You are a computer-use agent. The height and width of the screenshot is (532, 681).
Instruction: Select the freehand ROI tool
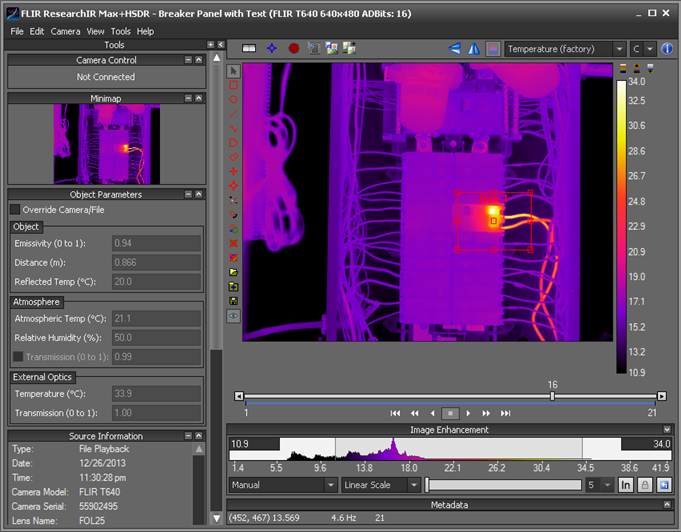click(x=233, y=157)
